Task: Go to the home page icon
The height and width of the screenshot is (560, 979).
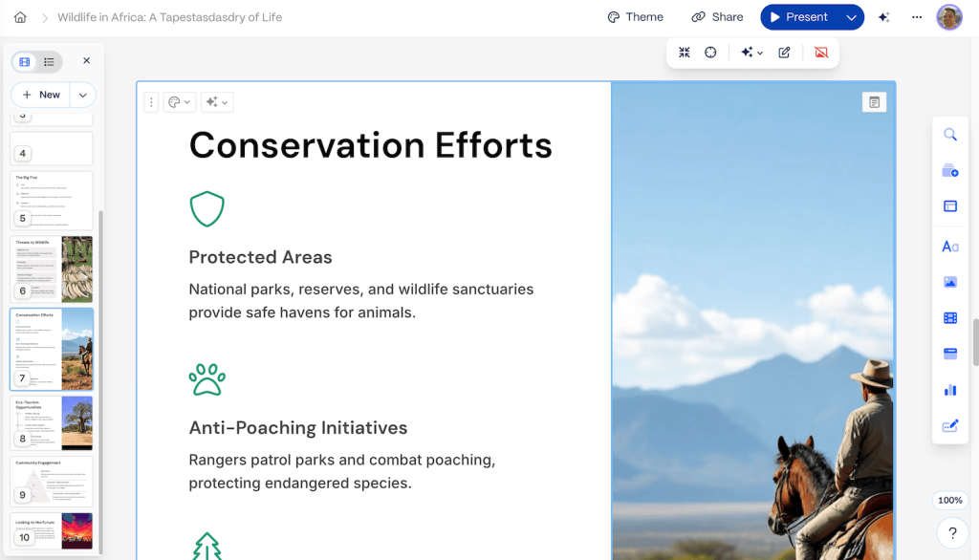Action: [x=20, y=17]
